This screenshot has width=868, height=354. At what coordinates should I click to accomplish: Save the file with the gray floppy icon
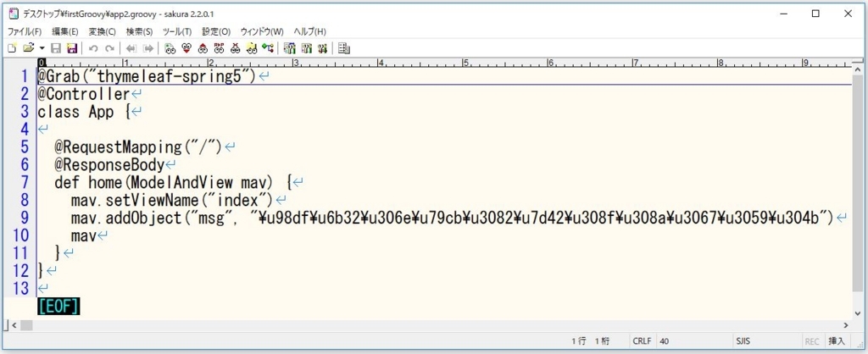(56, 48)
